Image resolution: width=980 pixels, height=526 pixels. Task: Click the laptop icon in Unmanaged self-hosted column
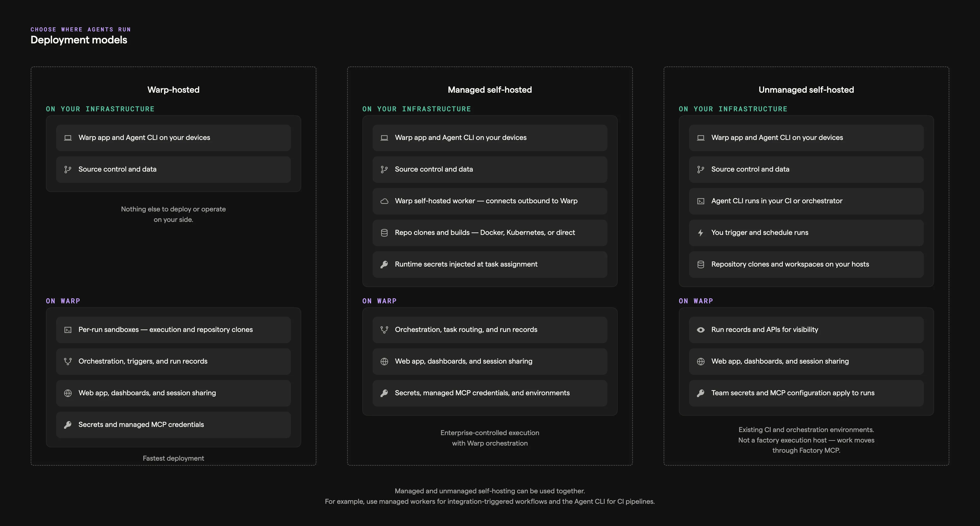[701, 138]
